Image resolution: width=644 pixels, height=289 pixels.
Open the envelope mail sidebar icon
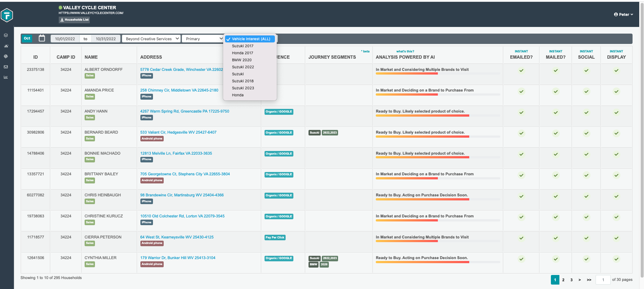(x=6, y=67)
